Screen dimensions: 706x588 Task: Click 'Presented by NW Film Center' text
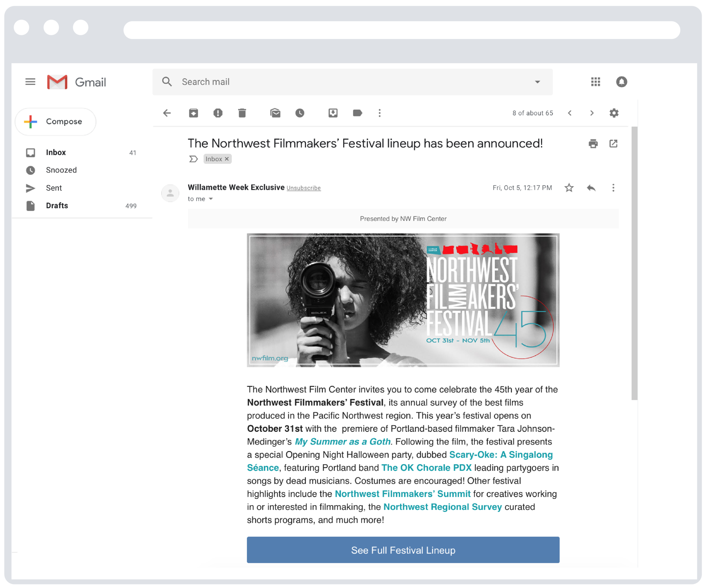[403, 219]
